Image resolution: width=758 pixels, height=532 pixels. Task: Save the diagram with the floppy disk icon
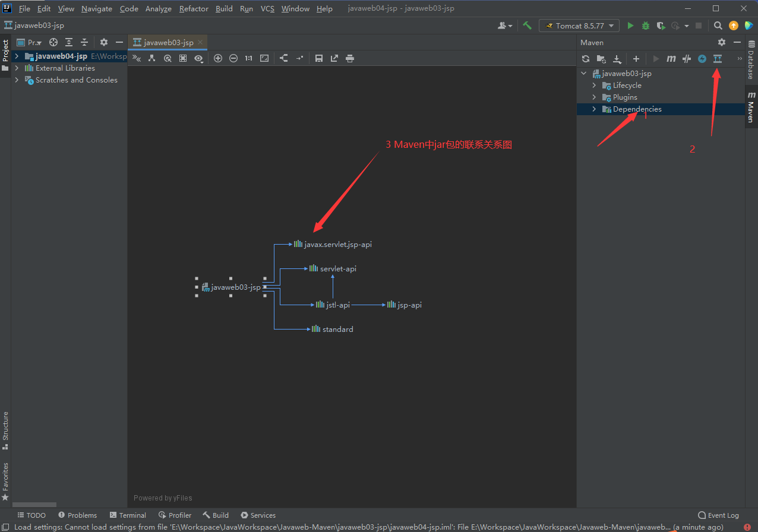pyautogui.click(x=319, y=58)
